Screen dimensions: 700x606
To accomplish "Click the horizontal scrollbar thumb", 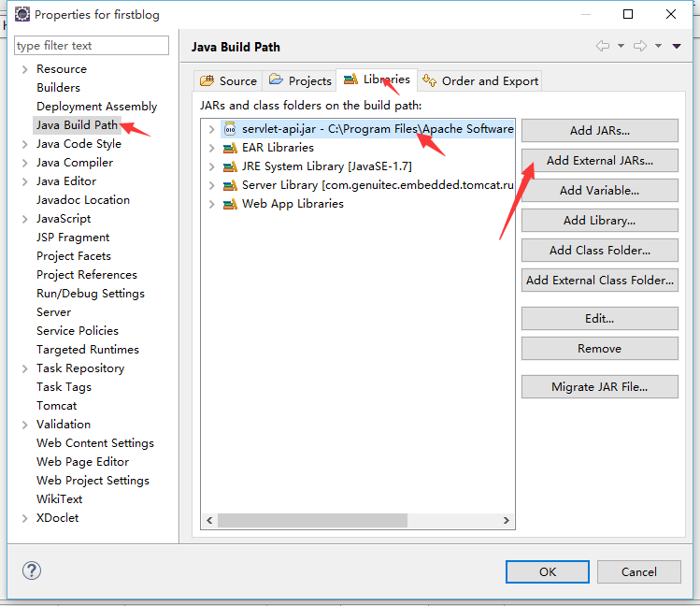I will coord(312,520).
